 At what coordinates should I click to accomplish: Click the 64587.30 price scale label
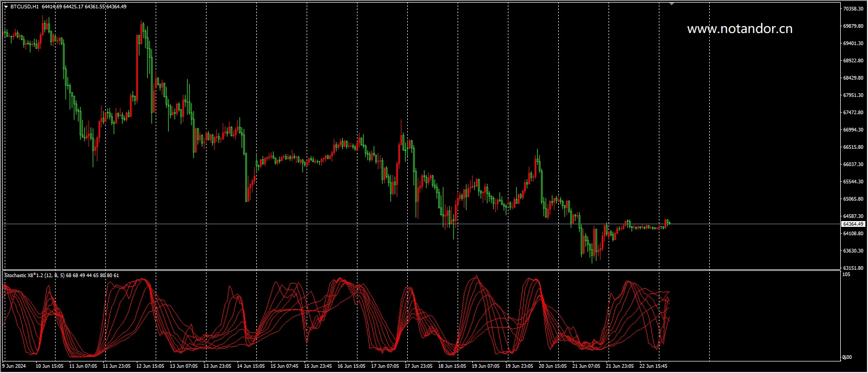853,216
